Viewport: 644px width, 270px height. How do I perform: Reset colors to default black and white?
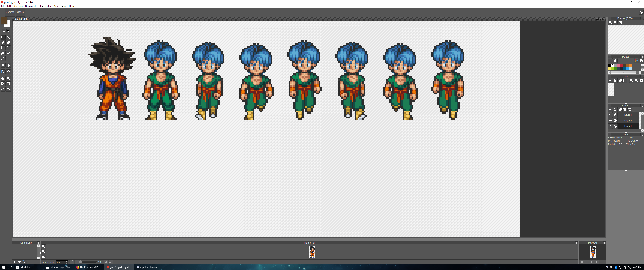click(8, 31)
